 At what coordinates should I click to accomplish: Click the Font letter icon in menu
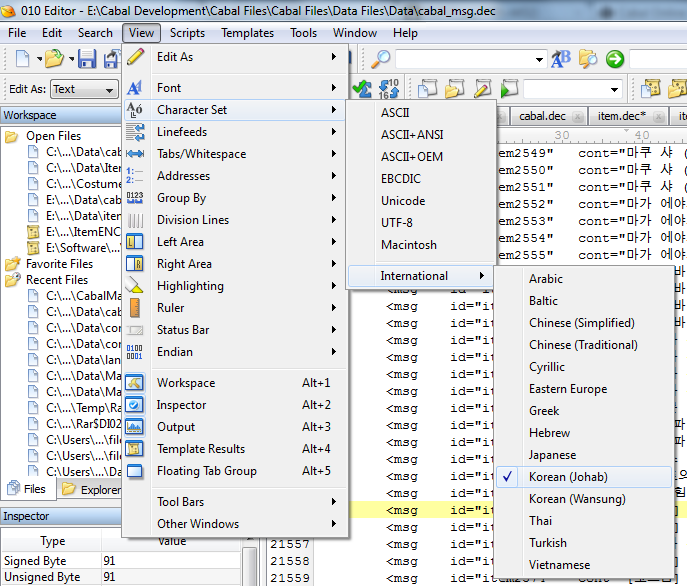(x=135, y=88)
